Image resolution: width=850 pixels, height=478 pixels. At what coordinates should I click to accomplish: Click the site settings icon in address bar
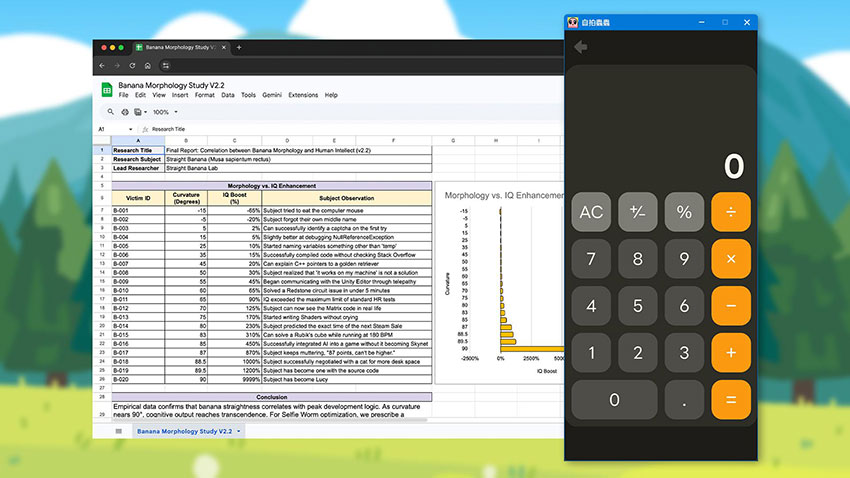166,66
